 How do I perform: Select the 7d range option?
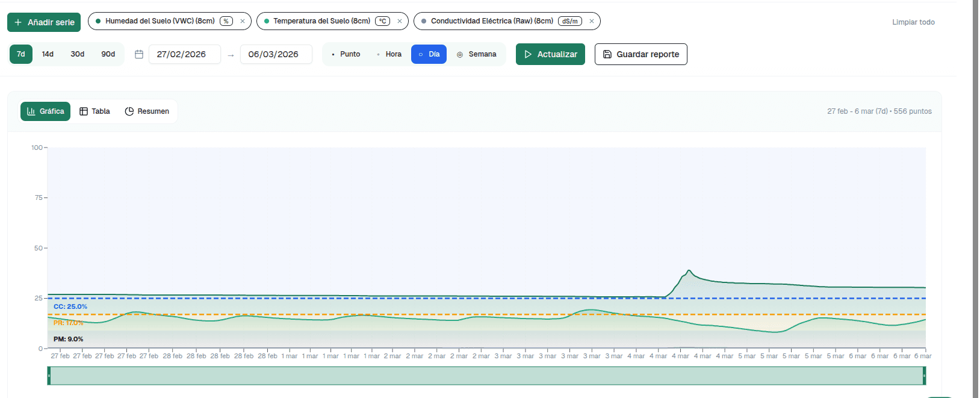(x=21, y=54)
